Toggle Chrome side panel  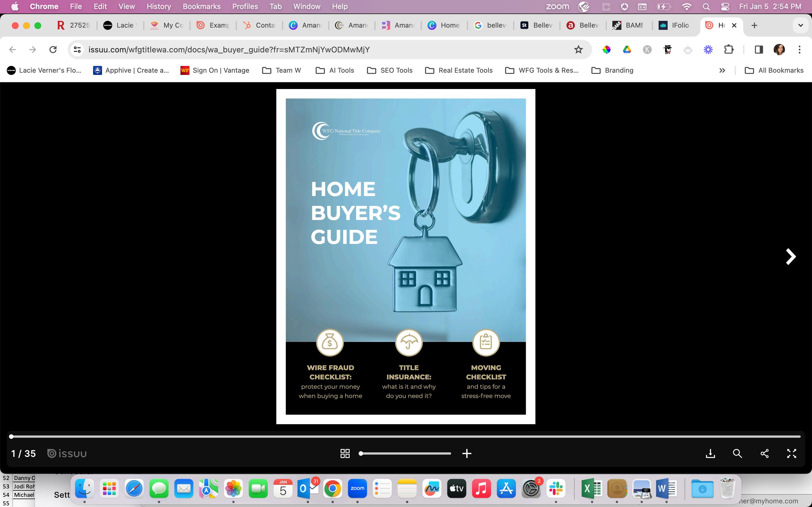759,50
